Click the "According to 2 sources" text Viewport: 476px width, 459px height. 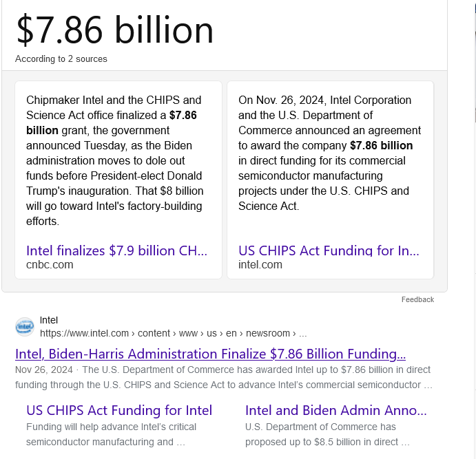click(x=61, y=58)
